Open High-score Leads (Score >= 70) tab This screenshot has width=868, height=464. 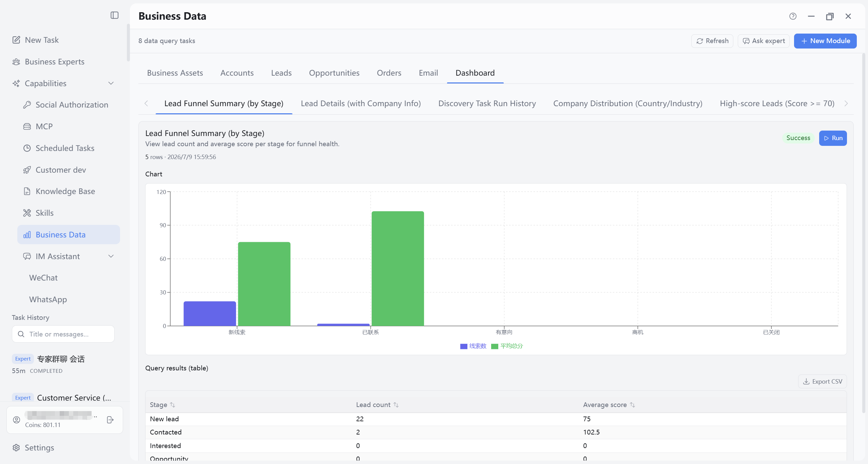[777, 103]
